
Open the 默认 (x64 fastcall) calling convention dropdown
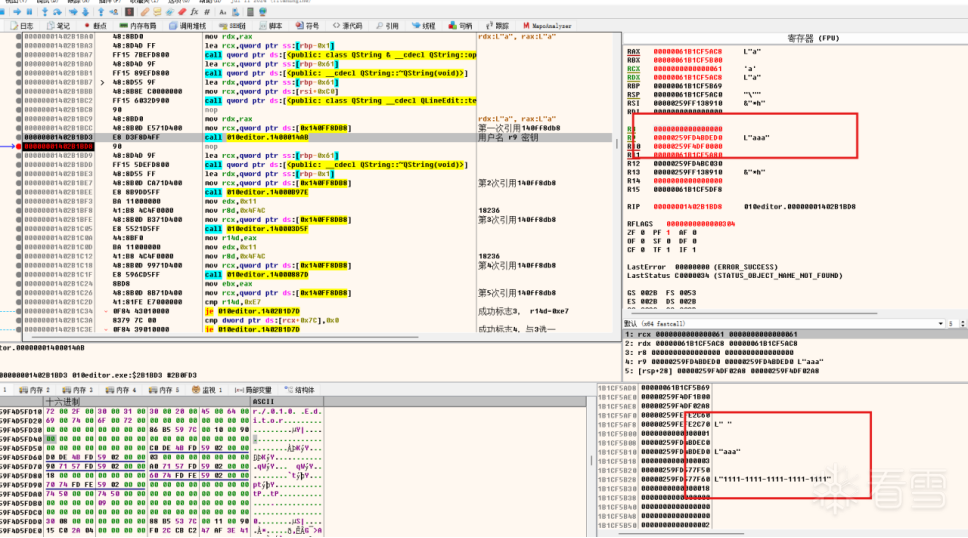pos(783,324)
